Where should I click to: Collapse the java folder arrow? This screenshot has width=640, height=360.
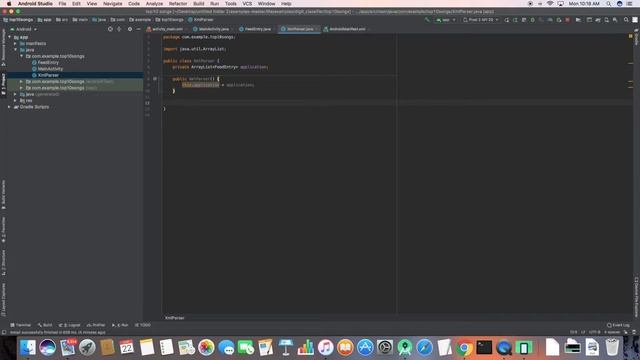[x=16, y=50]
